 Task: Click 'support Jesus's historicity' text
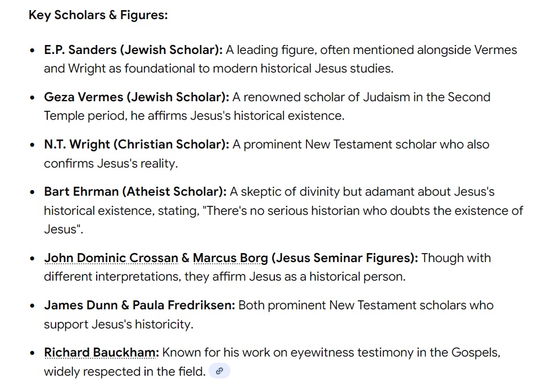point(118,325)
